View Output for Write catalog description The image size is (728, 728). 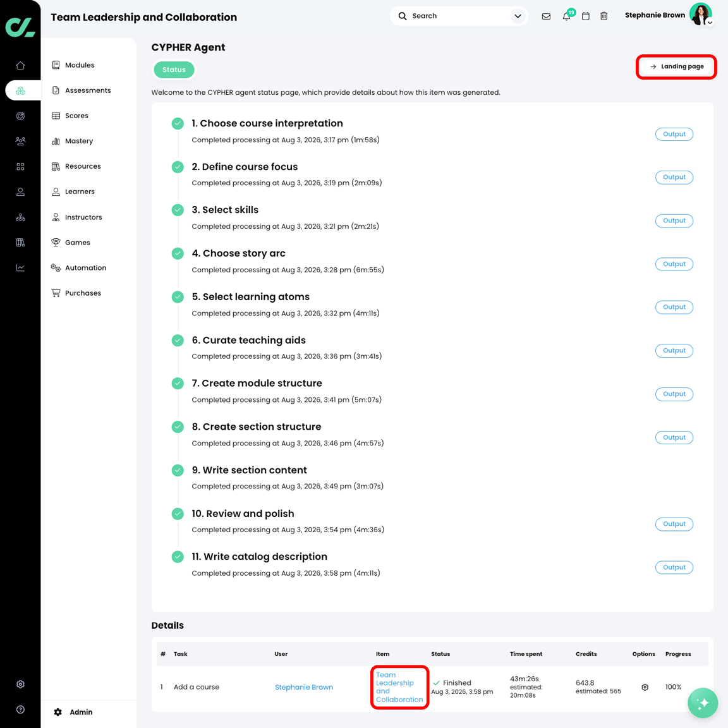[674, 567]
